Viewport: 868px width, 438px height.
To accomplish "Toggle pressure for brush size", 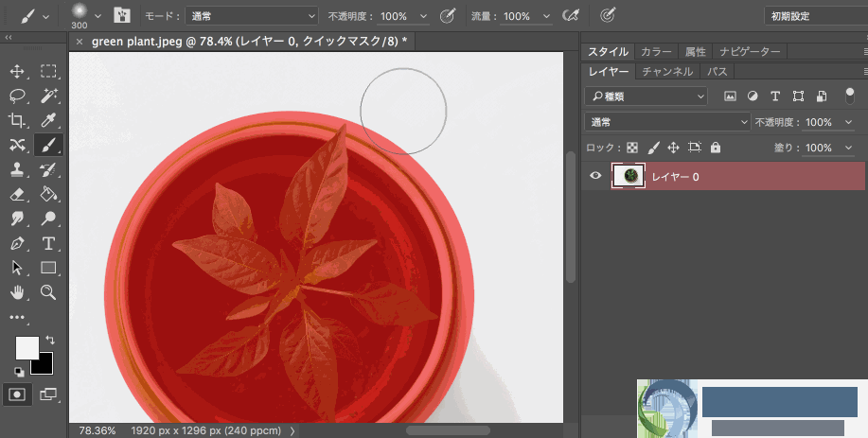I will coord(608,16).
